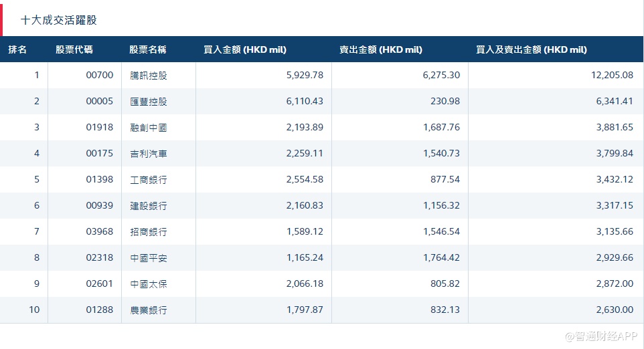This screenshot has width=644, height=349.
Task: Click the 排名 column header
Action: [x=18, y=49]
